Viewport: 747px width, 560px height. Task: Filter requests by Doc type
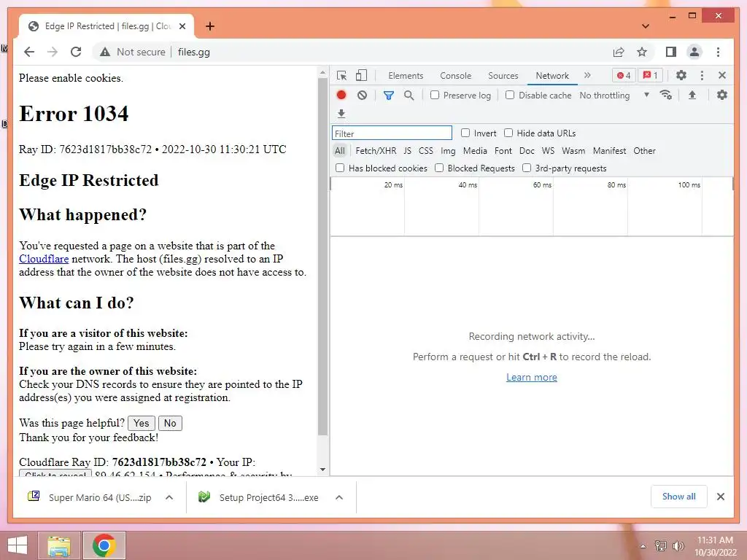click(527, 151)
